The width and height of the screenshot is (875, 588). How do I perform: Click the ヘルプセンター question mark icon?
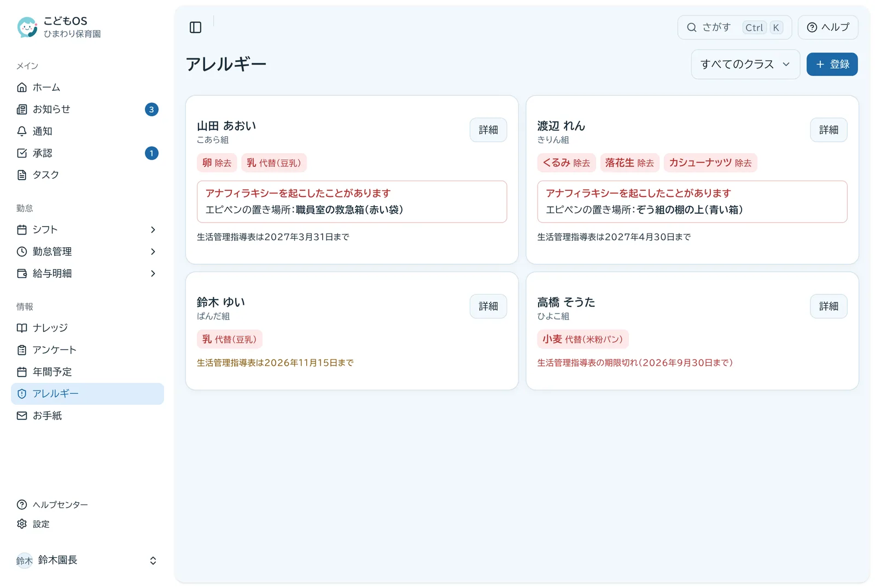tap(22, 504)
